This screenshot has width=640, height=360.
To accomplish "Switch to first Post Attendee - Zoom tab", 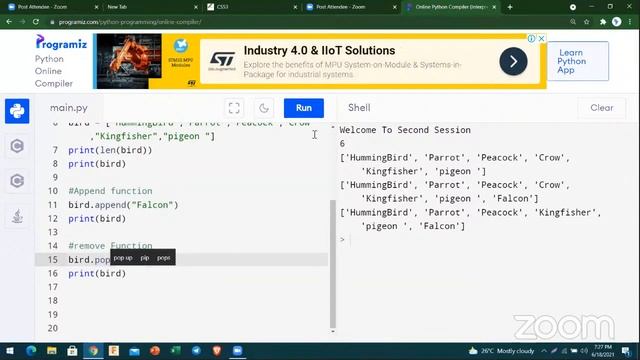I will [x=51, y=7].
